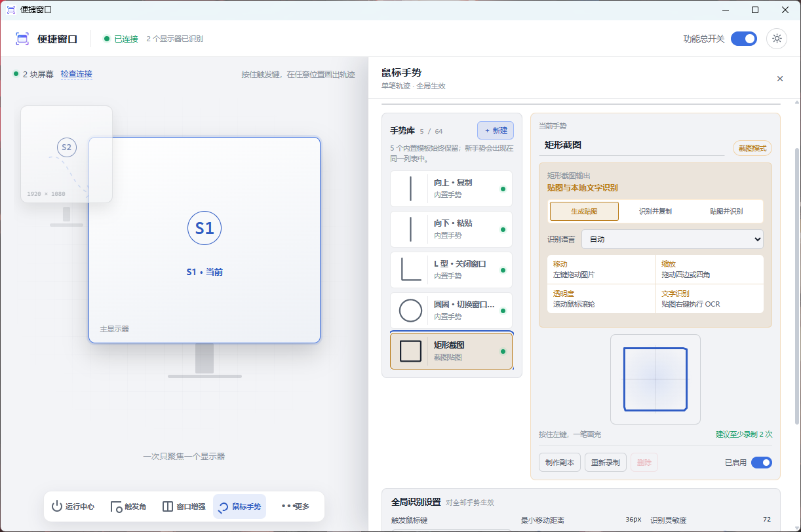
Task: Click the vertical line icon for 向下 · 粘贴
Action: point(410,229)
